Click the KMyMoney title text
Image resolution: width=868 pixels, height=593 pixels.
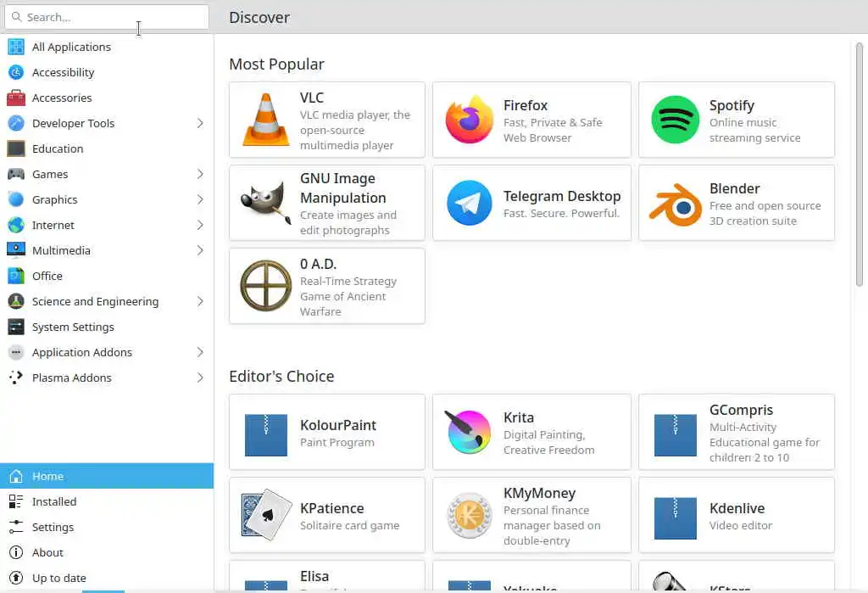(540, 493)
